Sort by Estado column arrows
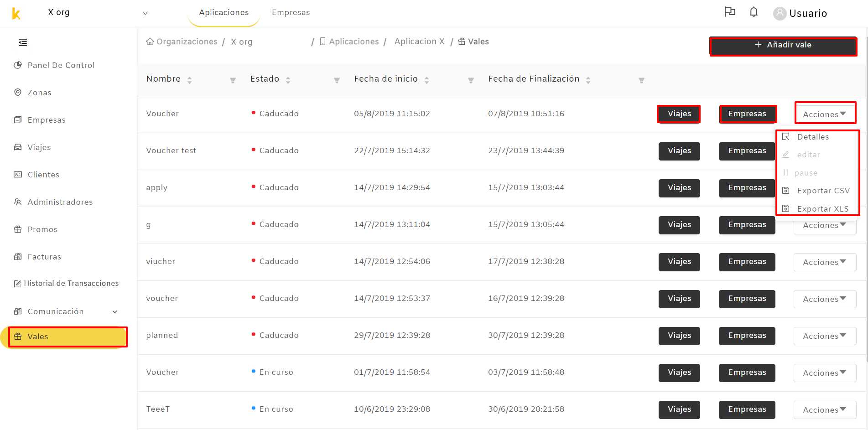868x430 pixels. click(288, 80)
